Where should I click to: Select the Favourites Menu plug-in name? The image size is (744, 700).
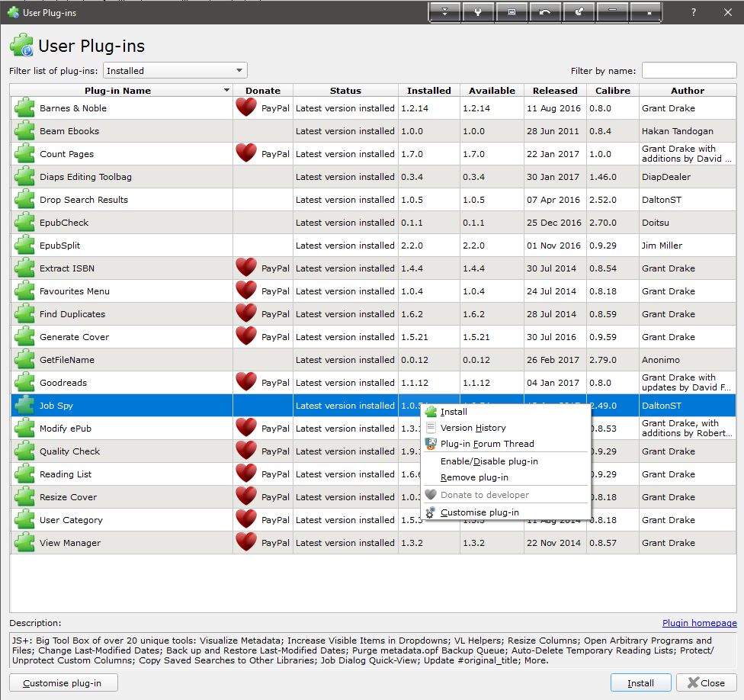pos(75,291)
